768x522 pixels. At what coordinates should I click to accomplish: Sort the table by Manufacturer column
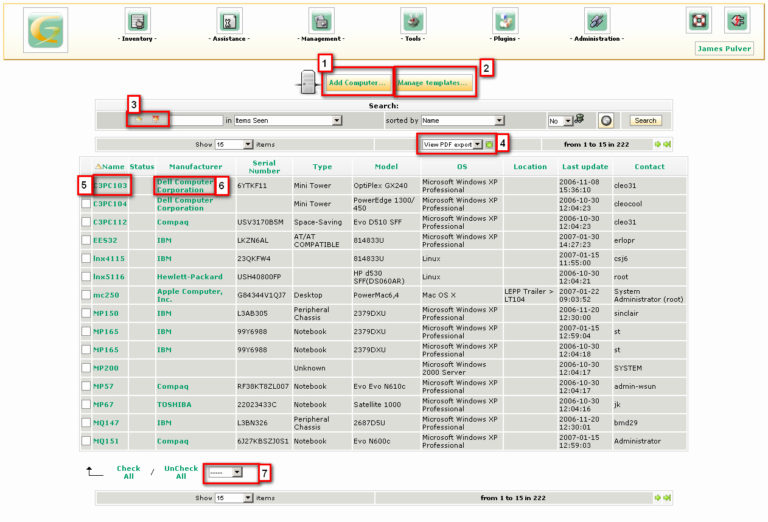point(195,166)
